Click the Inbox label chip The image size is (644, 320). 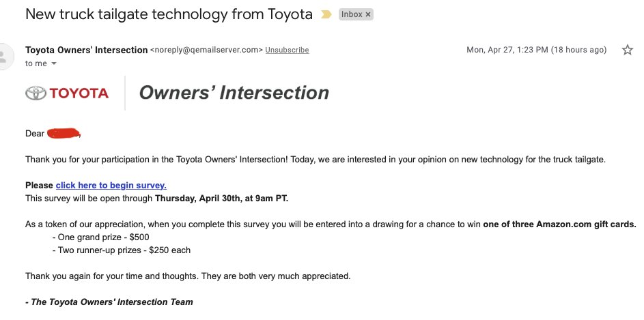(x=352, y=14)
